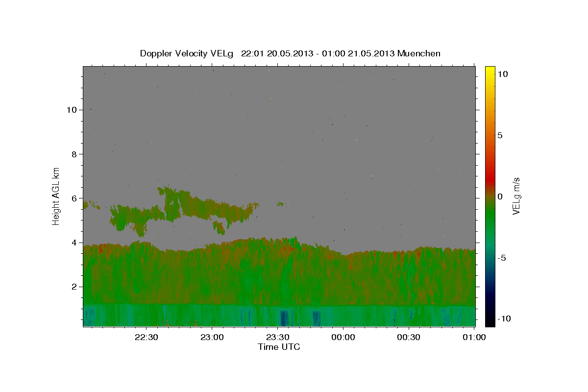Click the dark blue streak near 23:30
This screenshot has height=392, width=588.
click(284, 318)
